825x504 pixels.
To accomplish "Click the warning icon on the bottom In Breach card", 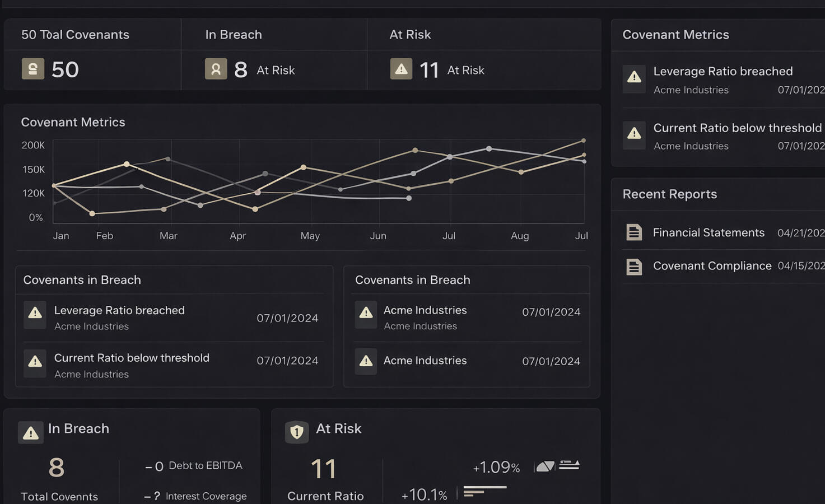I will click(31, 432).
